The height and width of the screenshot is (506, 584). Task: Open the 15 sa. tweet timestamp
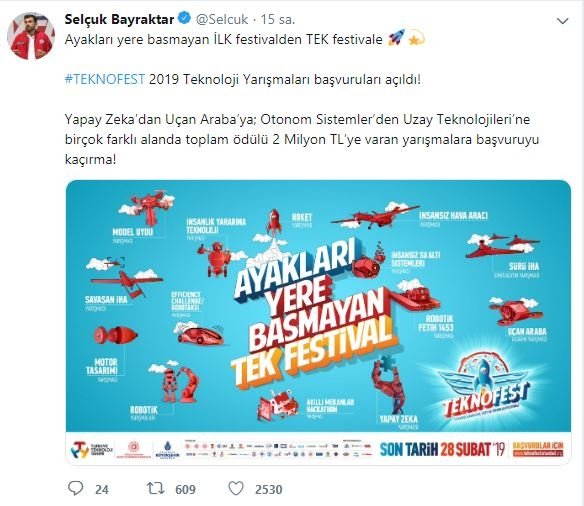coord(277,19)
